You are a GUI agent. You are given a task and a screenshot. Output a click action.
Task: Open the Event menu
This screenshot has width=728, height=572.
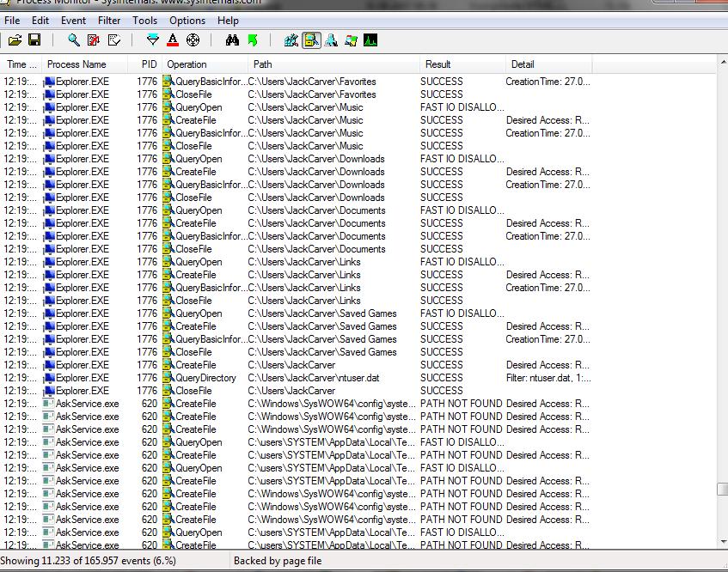click(x=73, y=21)
